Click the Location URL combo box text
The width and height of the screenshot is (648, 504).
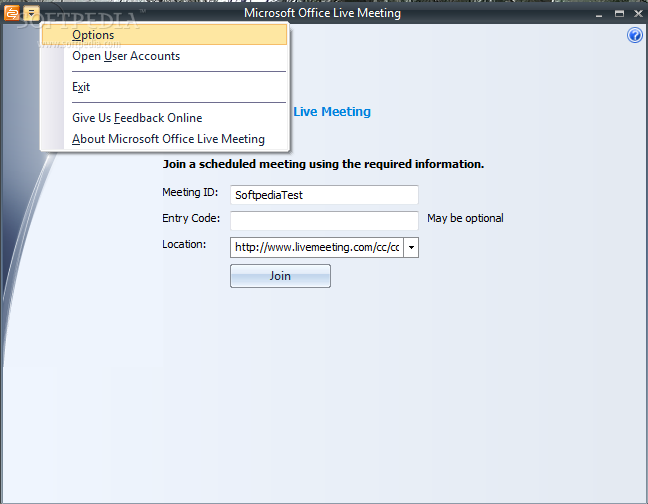(x=317, y=247)
